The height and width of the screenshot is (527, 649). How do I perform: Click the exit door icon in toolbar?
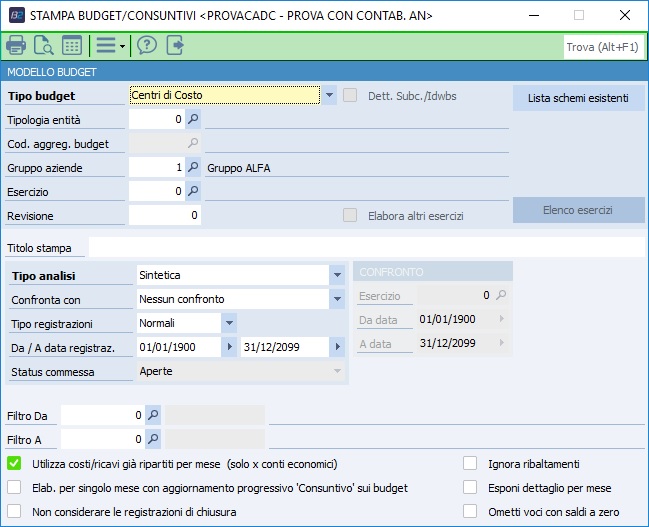click(176, 45)
